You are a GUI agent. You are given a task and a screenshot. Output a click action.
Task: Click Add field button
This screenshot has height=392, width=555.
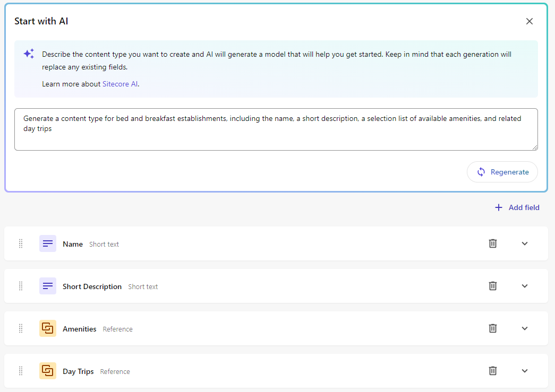point(517,207)
